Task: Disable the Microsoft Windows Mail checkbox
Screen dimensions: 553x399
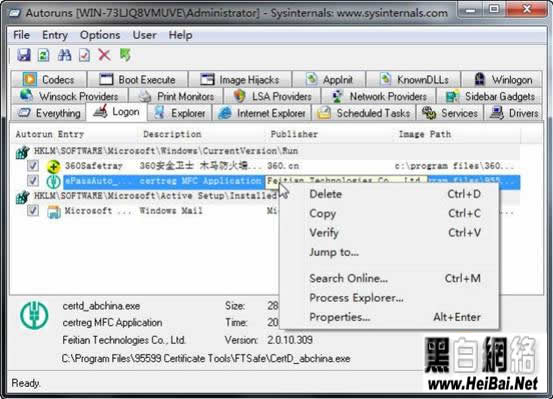Action: [32, 211]
